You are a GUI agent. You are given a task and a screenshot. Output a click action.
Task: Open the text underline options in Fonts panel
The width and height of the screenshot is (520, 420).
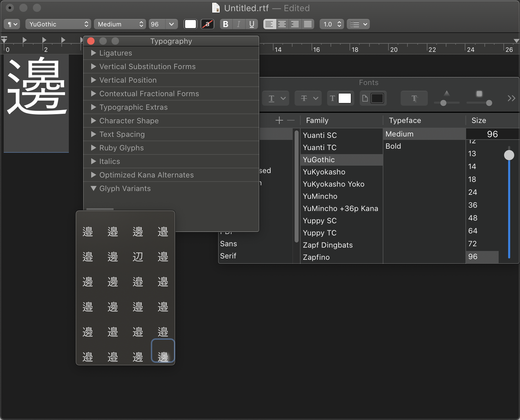[276, 98]
